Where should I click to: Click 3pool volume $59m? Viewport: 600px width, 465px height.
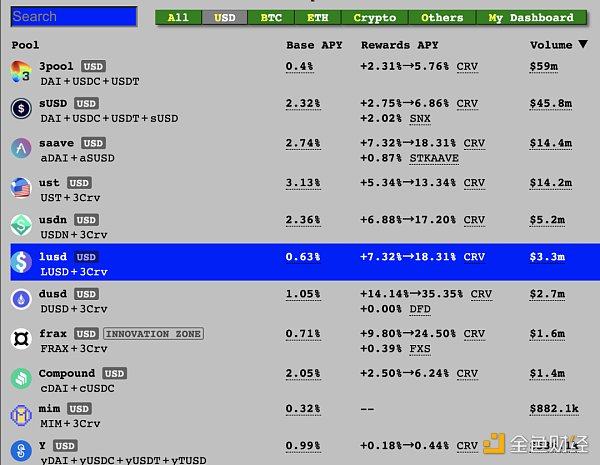pos(544,67)
